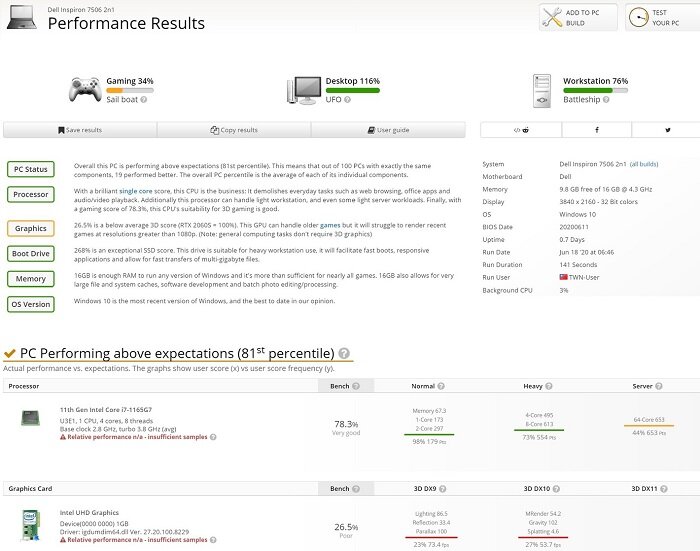Click the 3840 x 2160 display value
Screen dimensions: 700x551
598,202
